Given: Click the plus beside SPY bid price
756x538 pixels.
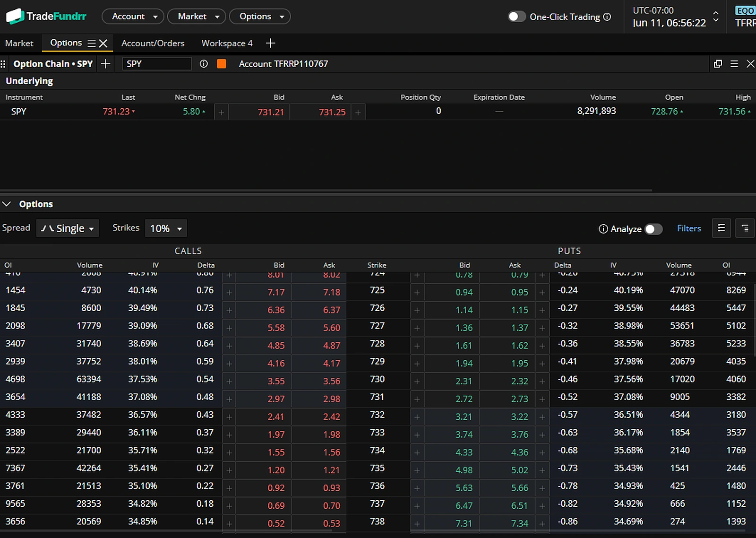Looking at the screenshot, I should pyautogui.click(x=221, y=112).
